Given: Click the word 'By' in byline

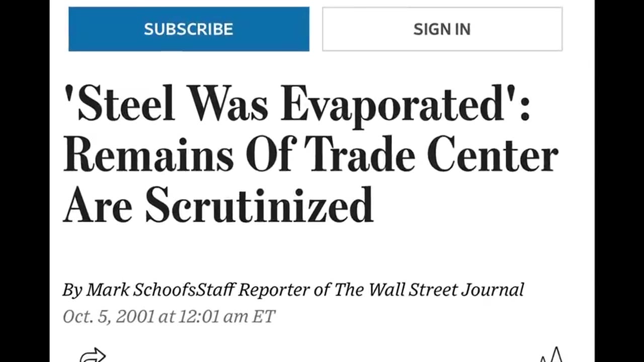Looking at the screenshot, I should pos(72,290).
